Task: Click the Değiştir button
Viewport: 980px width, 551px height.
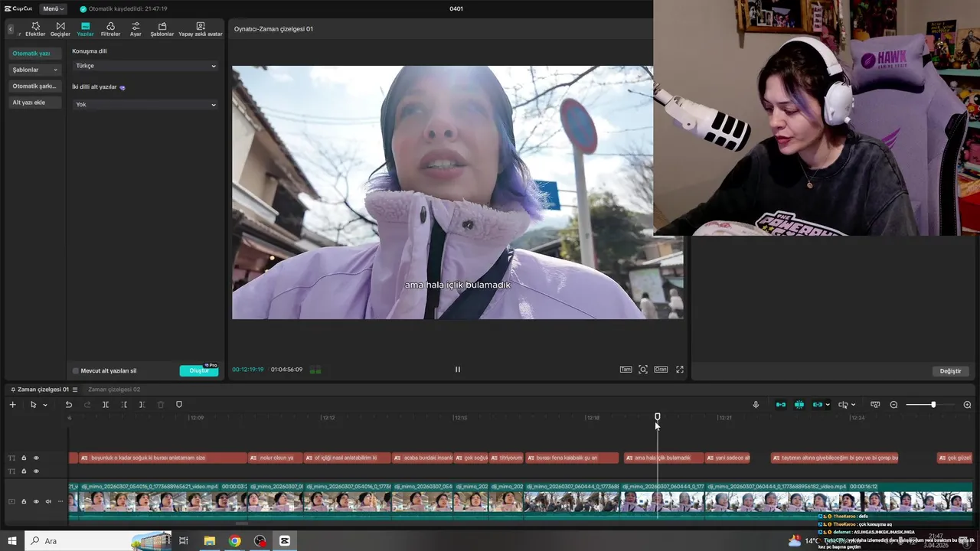Action: coord(950,371)
